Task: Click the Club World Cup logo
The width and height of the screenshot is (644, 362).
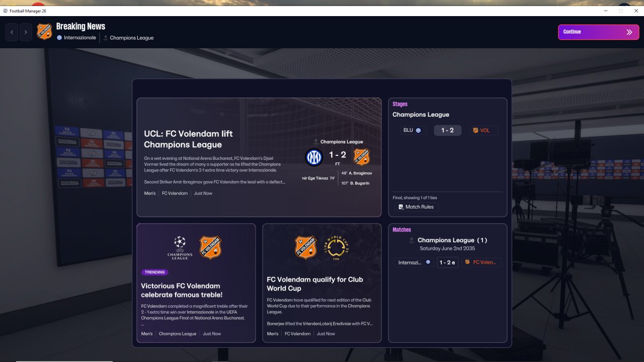Action: 337,247
